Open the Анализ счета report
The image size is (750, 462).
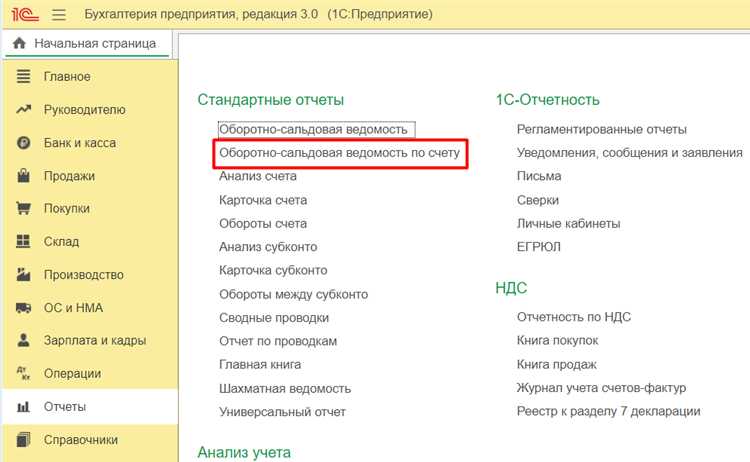(x=258, y=176)
